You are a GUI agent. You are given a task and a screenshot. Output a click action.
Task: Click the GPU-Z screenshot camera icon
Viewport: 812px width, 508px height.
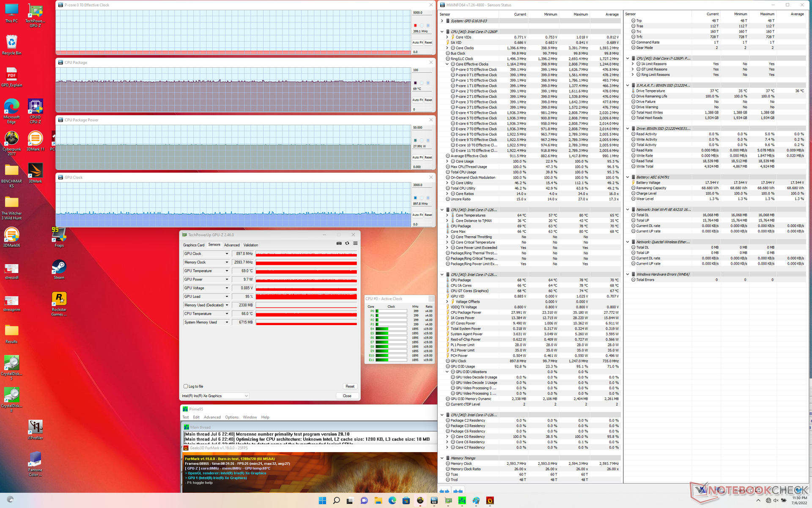click(x=339, y=243)
